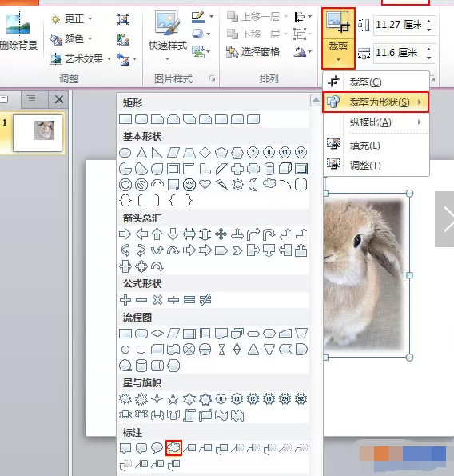Image resolution: width=454 pixels, height=476 pixels.
Task: Click the next arrow at right edge
Action: tap(445, 219)
